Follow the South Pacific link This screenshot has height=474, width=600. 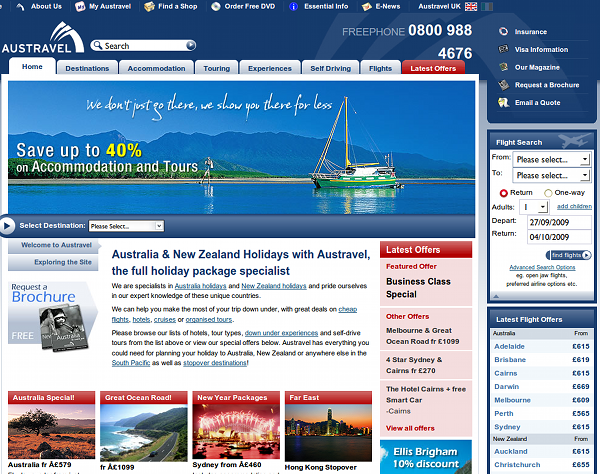click(x=131, y=363)
